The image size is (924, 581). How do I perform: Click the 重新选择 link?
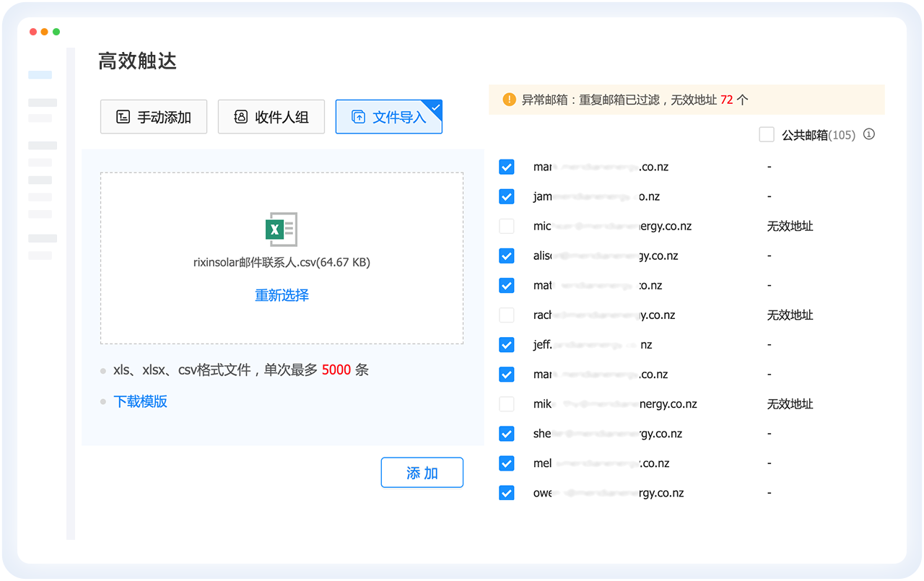[x=282, y=295]
